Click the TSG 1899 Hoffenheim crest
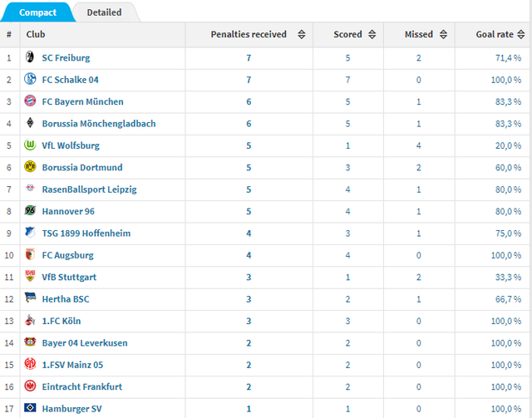Viewport: 532px width, 418px height. click(30, 232)
